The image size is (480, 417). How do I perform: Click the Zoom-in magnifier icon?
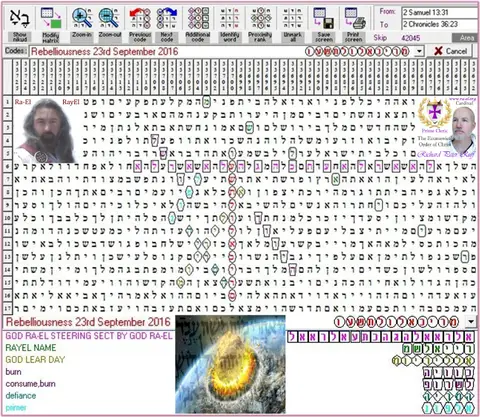click(x=82, y=18)
